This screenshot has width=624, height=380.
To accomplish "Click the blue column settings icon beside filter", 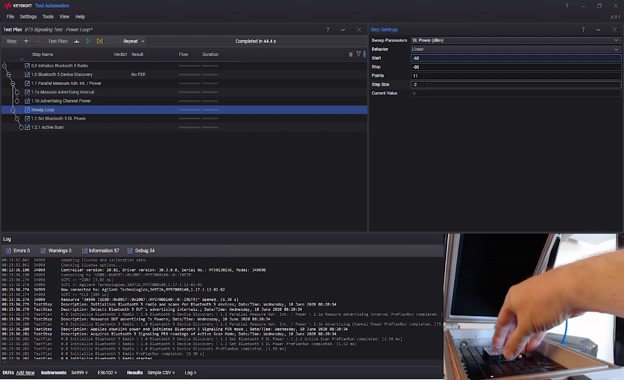I will [x=364, y=54].
